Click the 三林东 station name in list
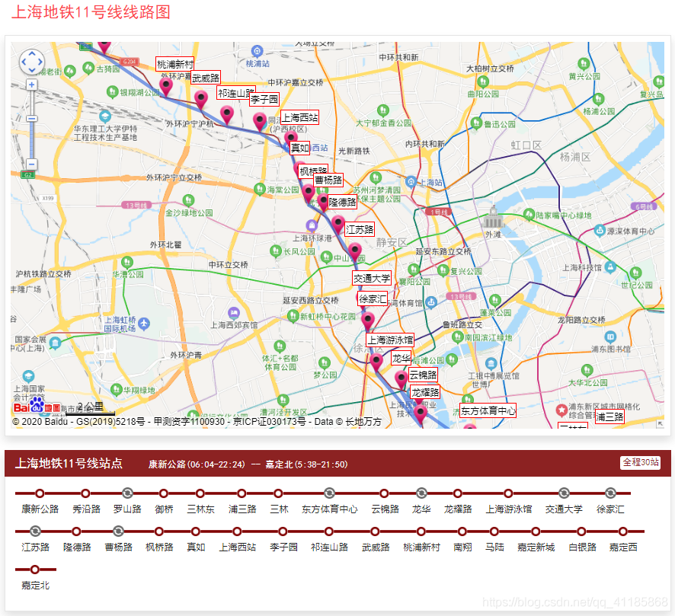The width and height of the screenshot is (675, 616). click(200, 509)
